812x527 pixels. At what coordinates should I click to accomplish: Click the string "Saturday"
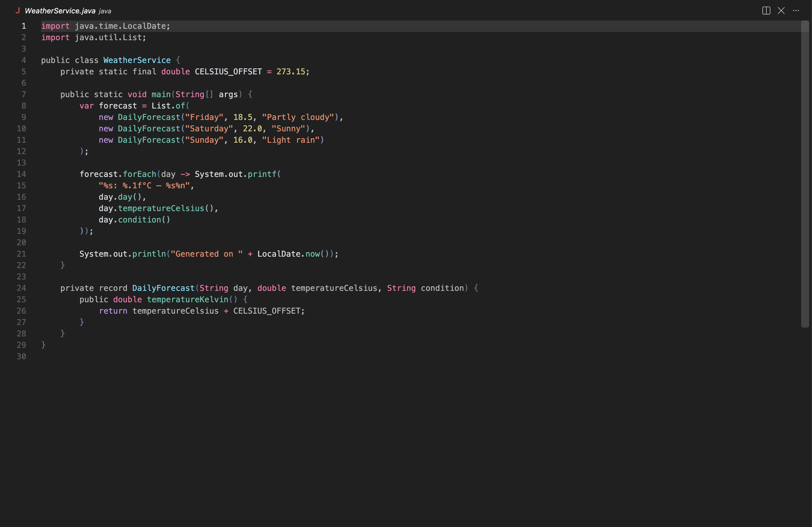209,129
